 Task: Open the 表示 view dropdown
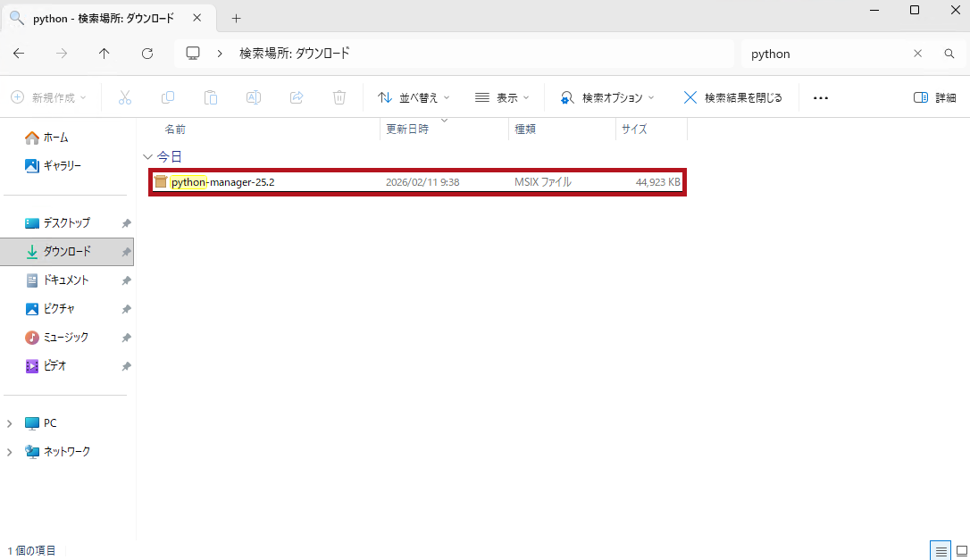coord(502,97)
